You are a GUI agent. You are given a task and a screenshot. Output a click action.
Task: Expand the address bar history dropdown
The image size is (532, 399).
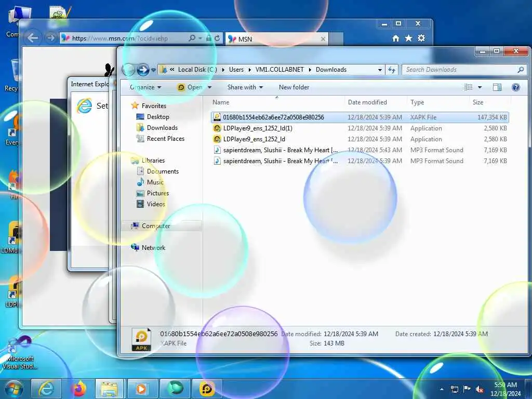[x=380, y=70]
